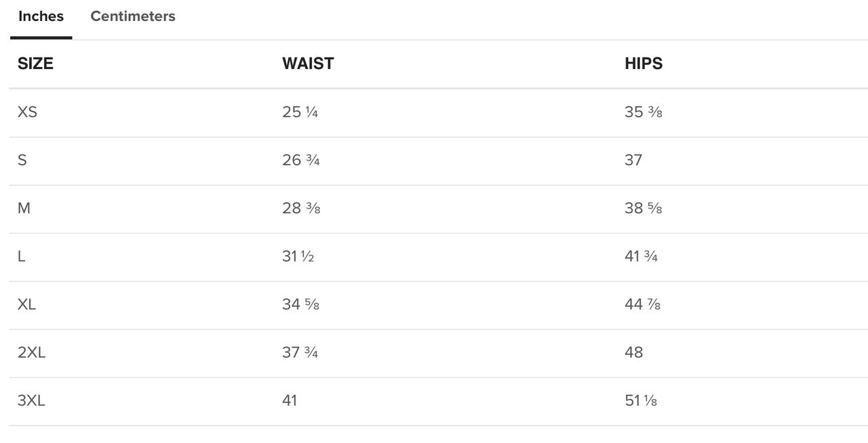Click the M waist value 28 ⅜

(301, 209)
